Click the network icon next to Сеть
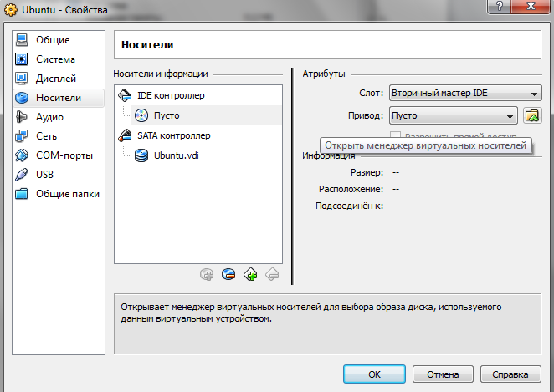 pos(22,136)
